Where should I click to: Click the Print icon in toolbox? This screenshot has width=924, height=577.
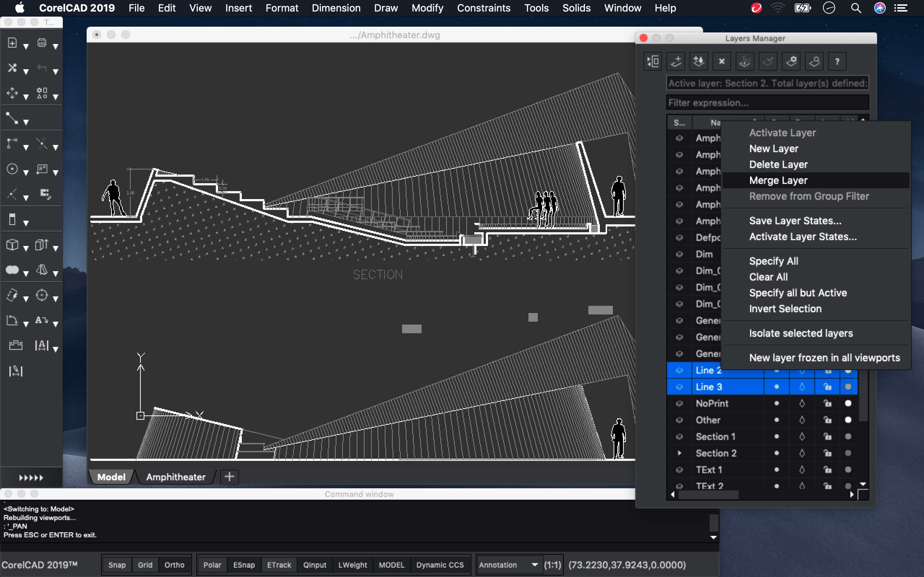pos(42,43)
